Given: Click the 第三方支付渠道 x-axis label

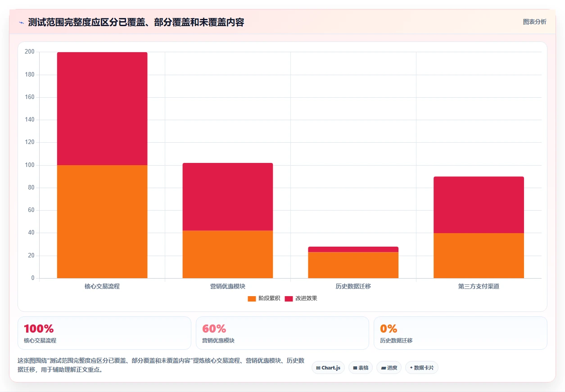Looking at the screenshot, I should (x=479, y=286).
